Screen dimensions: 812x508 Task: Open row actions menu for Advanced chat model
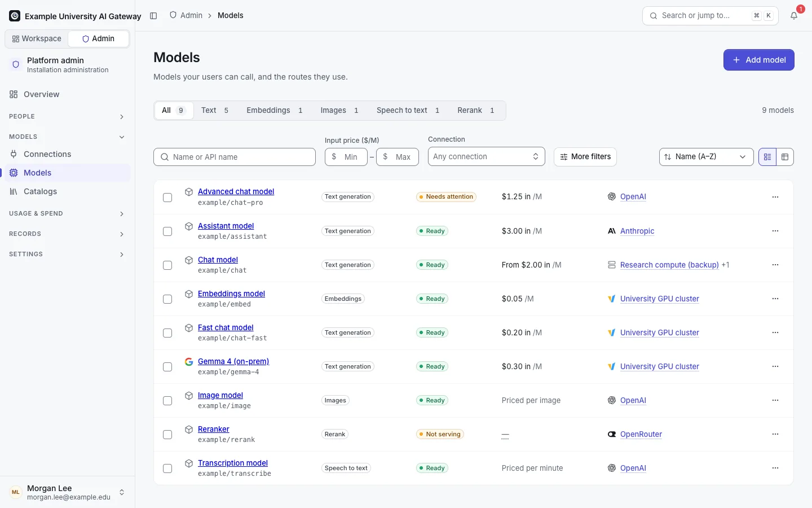click(775, 197)
